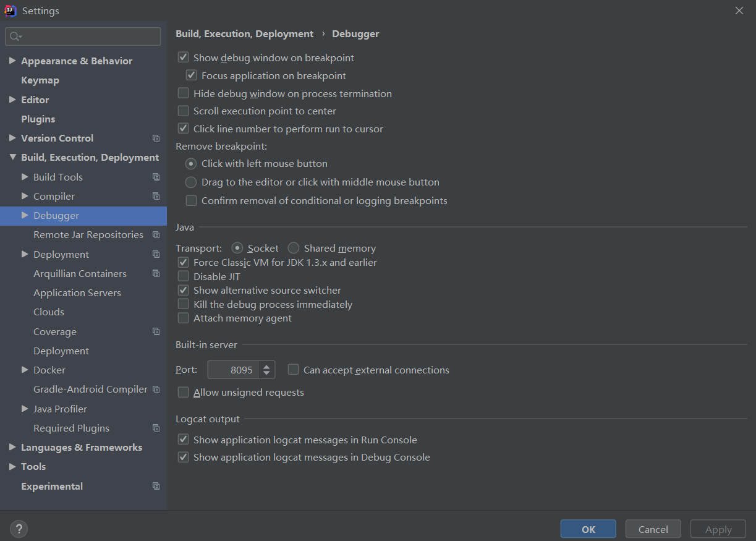756x541 pixels.
Task: Select the Shared memory transport radio button
Action: pyautogui.click(x=293, y=247)
